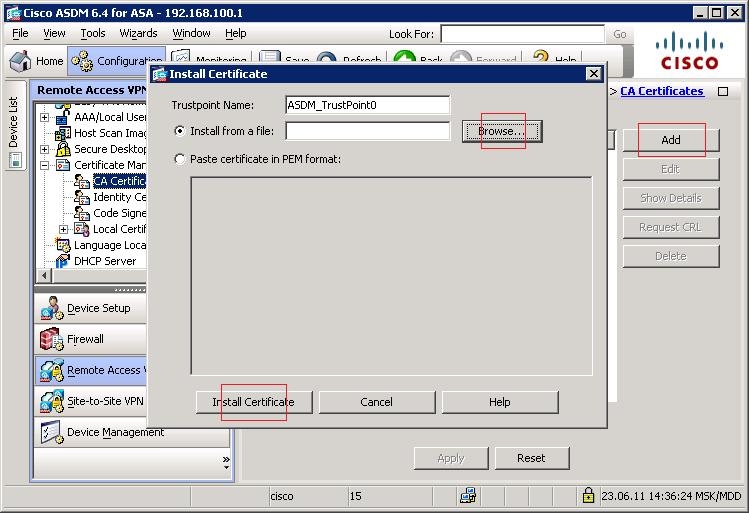Click the Look For search field
Image resolution: width=749 pixels, height=513 pixels.
[523, 34]
